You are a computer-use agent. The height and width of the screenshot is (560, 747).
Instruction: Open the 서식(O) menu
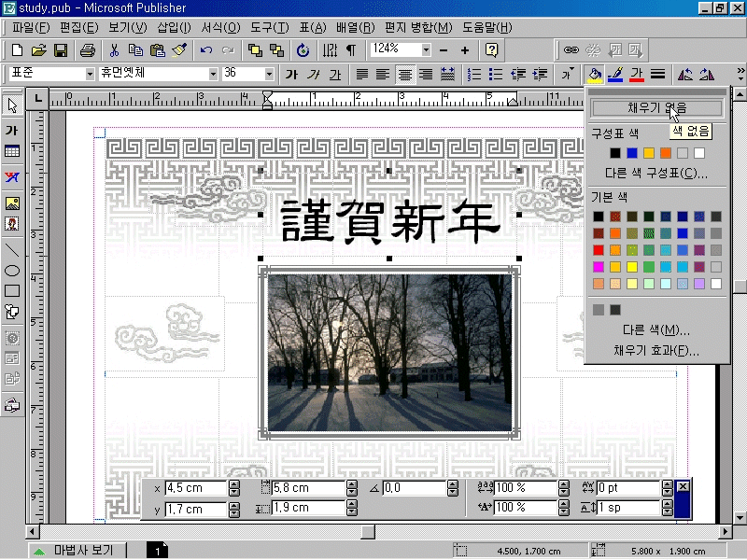pyautogui.click(x=220, y=28)
